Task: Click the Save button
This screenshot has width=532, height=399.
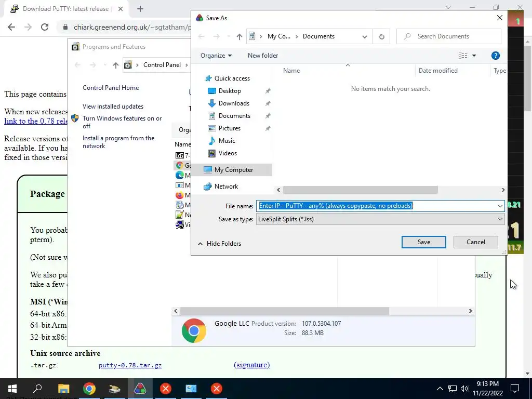Action: (x=424, y=242)
